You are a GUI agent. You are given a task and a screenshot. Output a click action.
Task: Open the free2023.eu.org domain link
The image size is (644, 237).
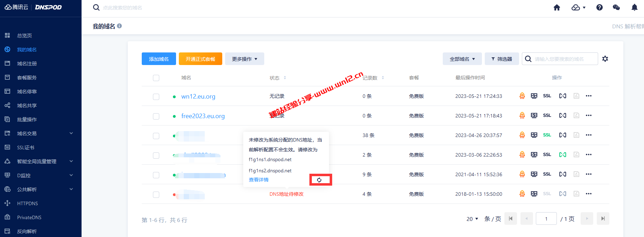203,116
